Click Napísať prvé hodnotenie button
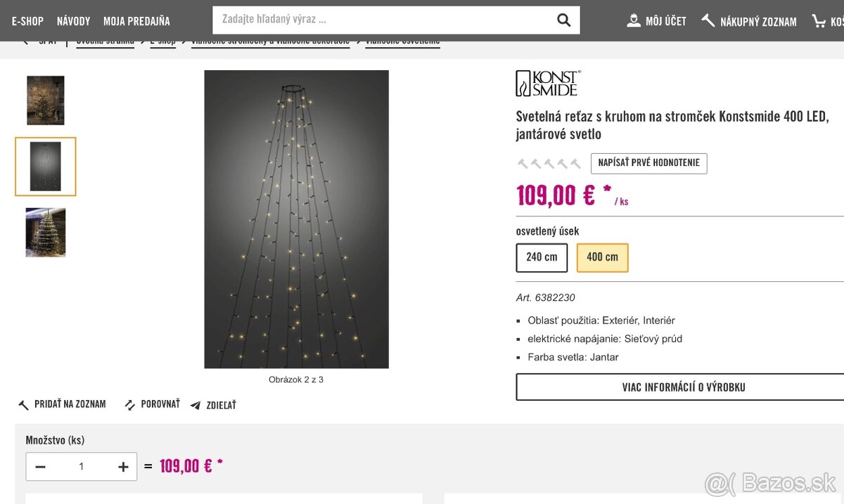The image size is (844, 504). point(648,163)
